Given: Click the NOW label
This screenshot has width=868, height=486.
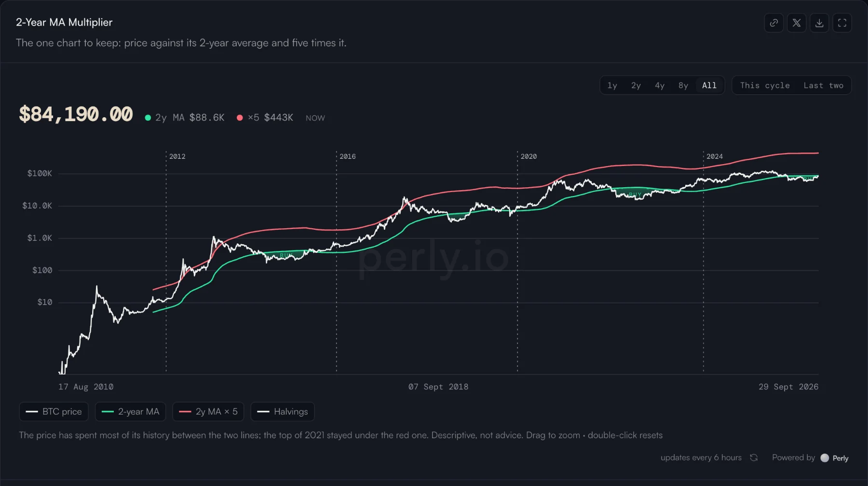Looking at the screenshot, I should pyautogui.click(x=315, y=118).
